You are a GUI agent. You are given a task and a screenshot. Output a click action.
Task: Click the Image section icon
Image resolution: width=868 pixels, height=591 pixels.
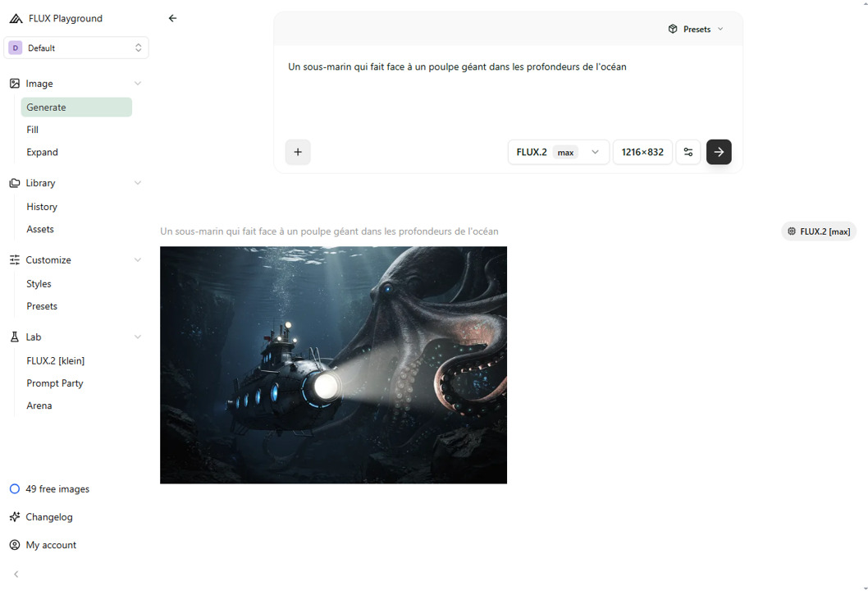point(15,84)
